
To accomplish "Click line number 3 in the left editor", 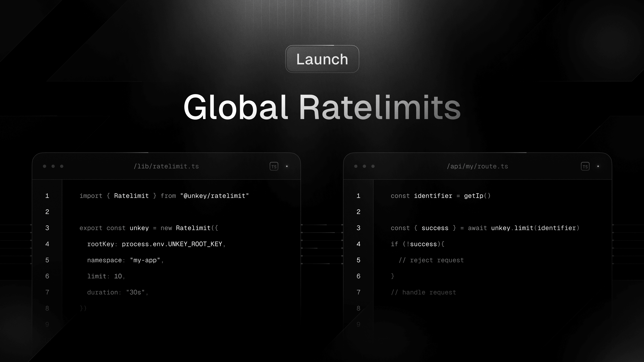I will point(47,228).
